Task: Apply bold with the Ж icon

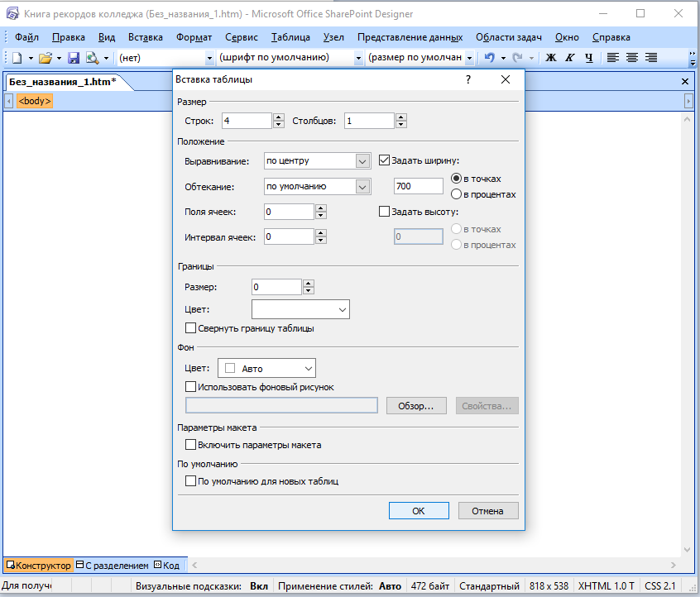Action: pyautogui.click(x=551, y=58)
